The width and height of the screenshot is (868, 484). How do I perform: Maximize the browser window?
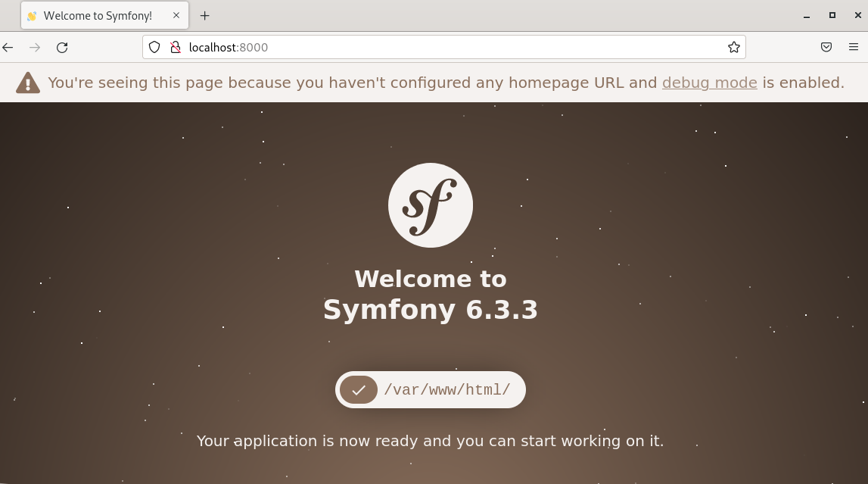coord(832,15)
